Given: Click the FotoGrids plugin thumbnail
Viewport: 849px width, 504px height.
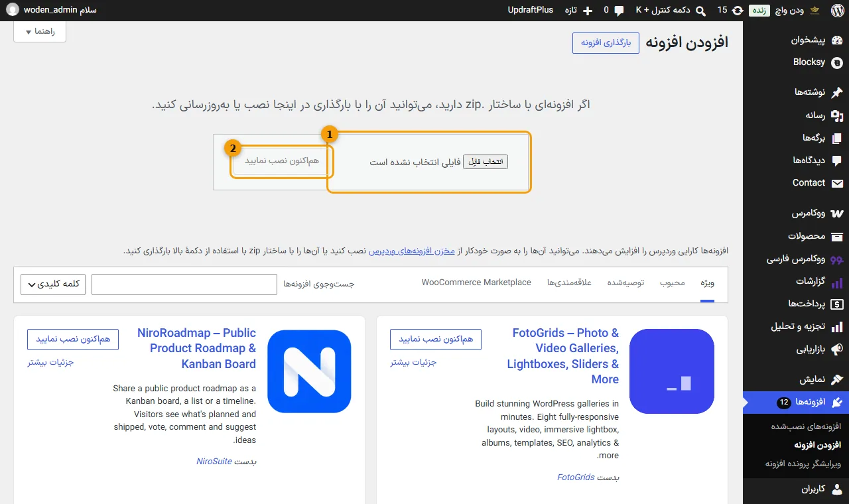Looking at the screenshot, I should click(x=672, y=371).
